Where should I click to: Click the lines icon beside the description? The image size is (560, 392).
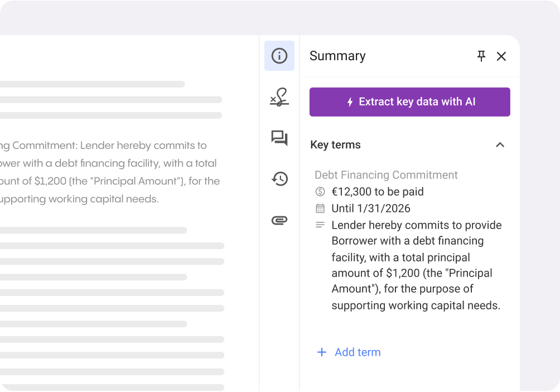[320, 225]
